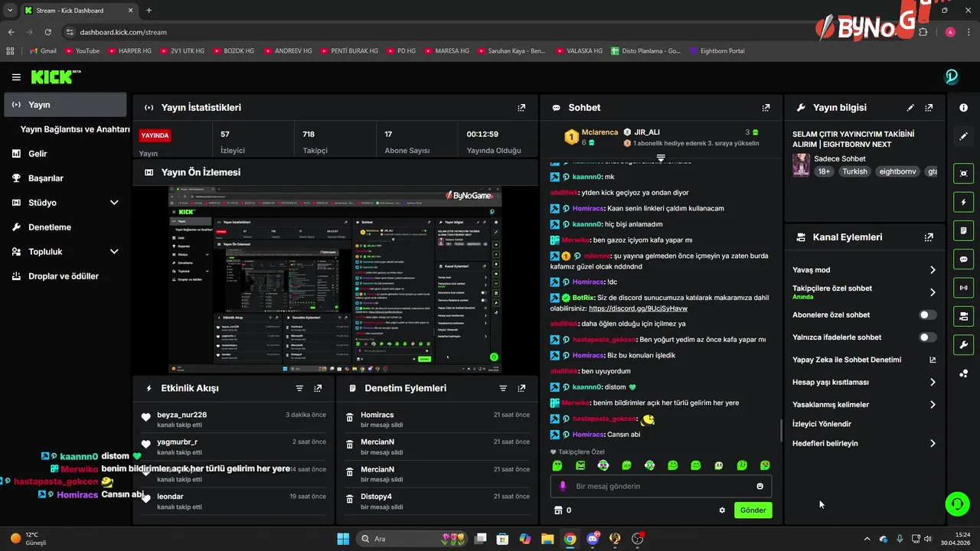Open Yapay Zeka ile Sohbet Denetimi link

pos(864,360)
